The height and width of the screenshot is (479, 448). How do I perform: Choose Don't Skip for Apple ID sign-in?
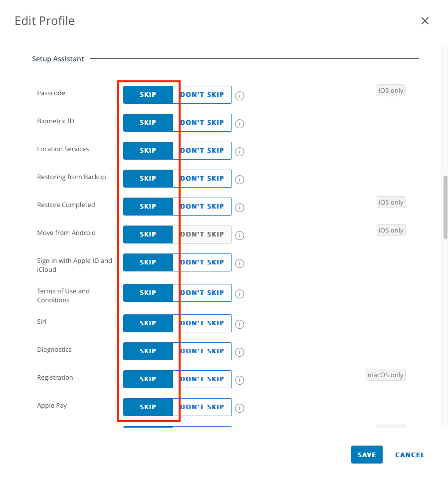click(x=202, y=262)
